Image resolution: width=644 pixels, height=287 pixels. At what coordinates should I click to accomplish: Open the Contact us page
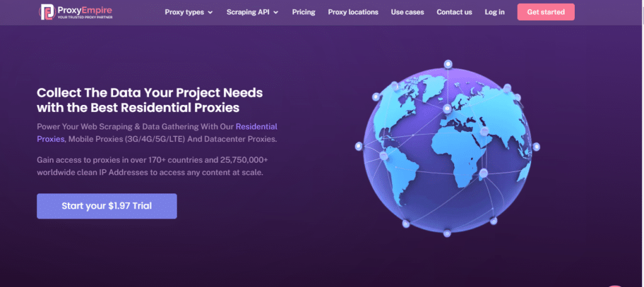pyautogui.click(x=454, y=13)
